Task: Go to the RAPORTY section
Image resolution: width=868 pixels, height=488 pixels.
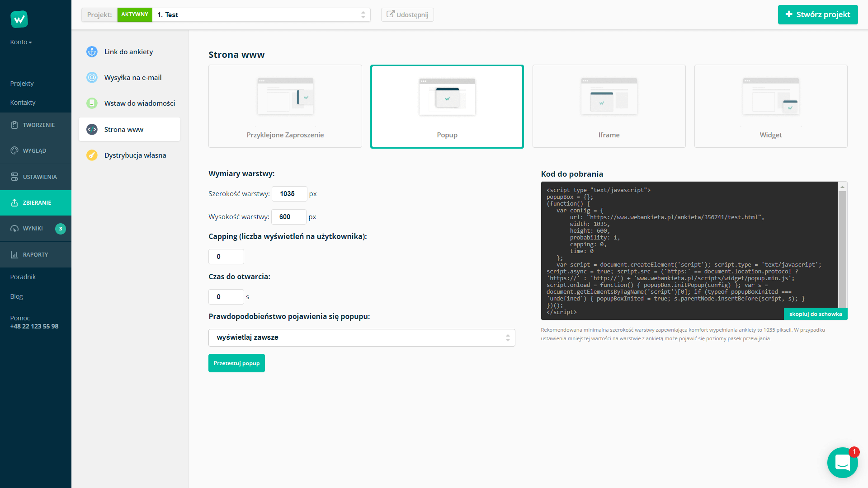Action: click(36, 254)
